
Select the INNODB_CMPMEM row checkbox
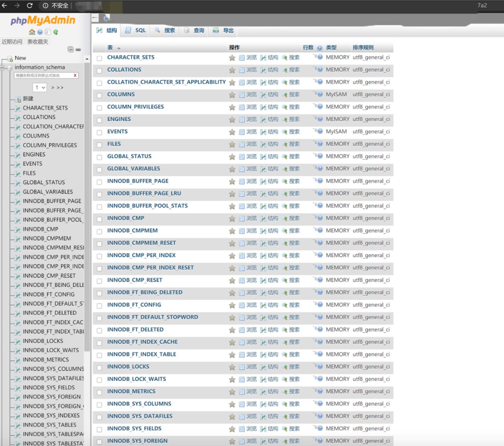(x=99, y=231)
